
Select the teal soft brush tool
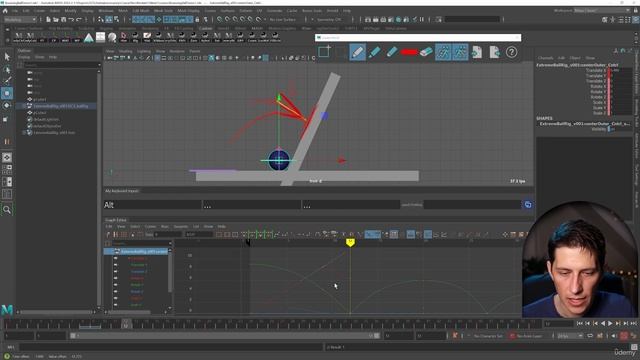coord(391,52)
